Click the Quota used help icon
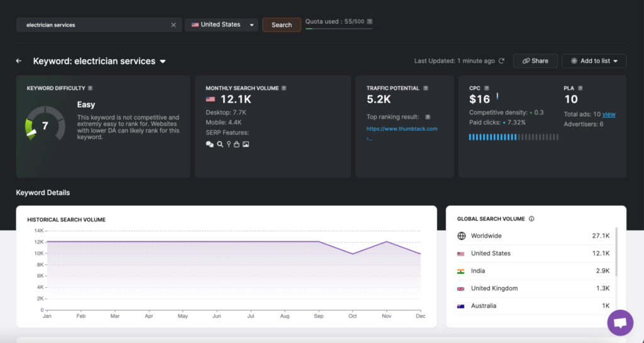 click(x=369, y=21)
